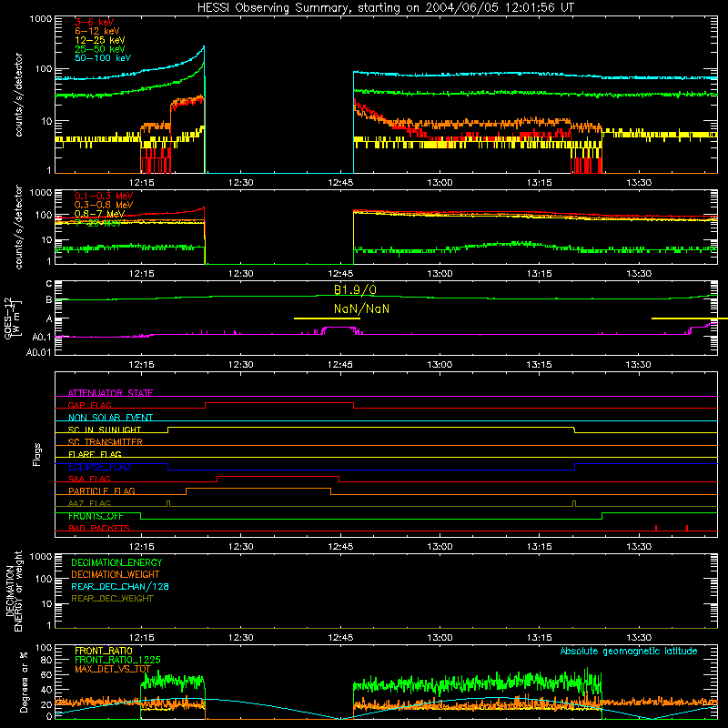The height and width of the screenshot is (728, 728).
Task: Click the 12:30 tick under the top keV panel
Action: 241,183
